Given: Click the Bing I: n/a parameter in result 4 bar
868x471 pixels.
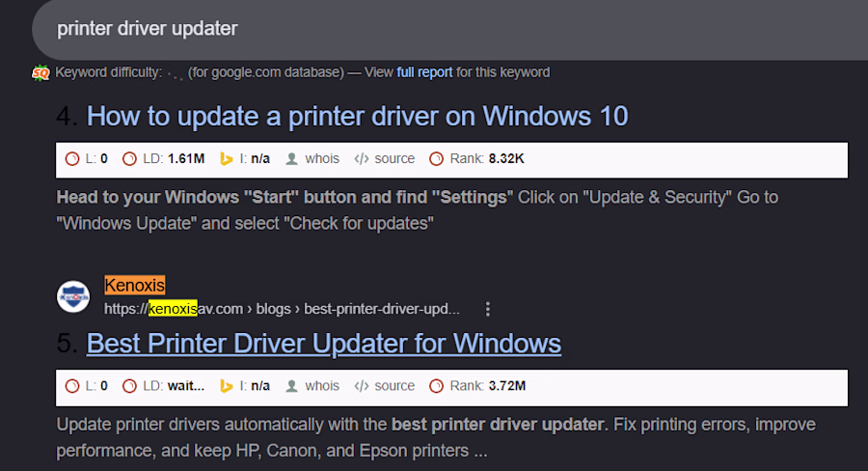Looking at the screenshot, I should coord(245,159).
